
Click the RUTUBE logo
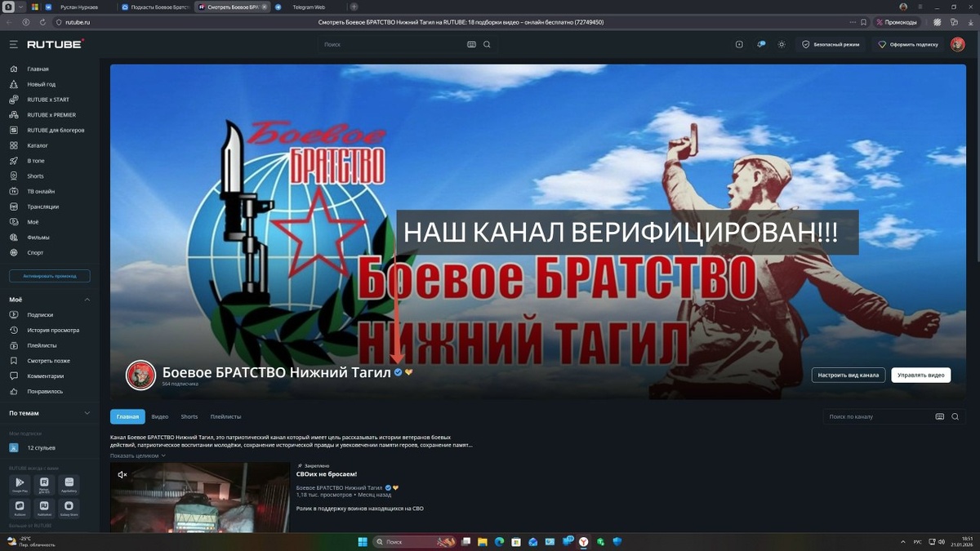tap(55, 44)
